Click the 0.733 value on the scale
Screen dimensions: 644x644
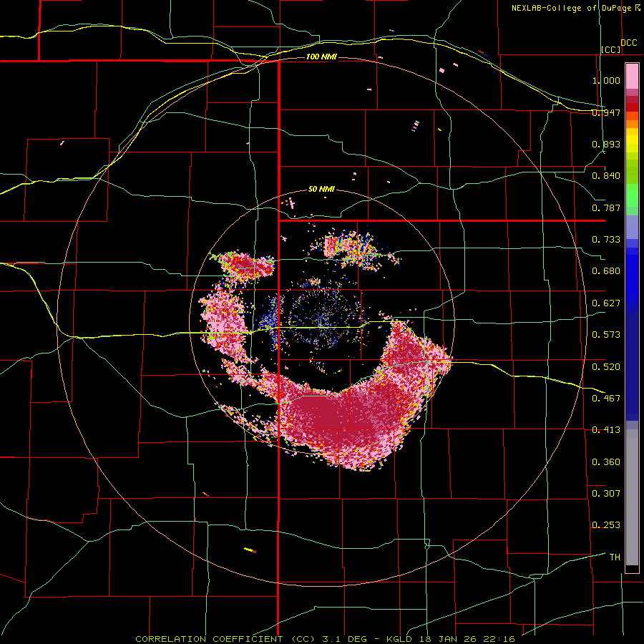[606, 240]
